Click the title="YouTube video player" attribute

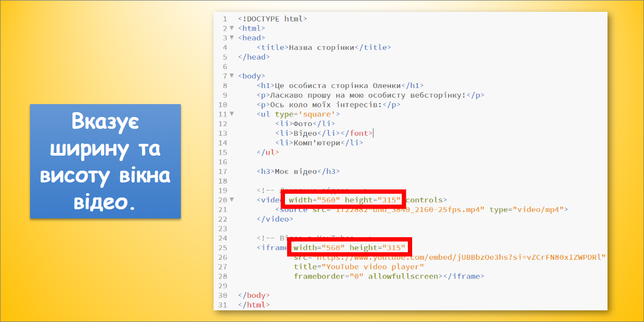pyautogui.click(x=358, y=267)
